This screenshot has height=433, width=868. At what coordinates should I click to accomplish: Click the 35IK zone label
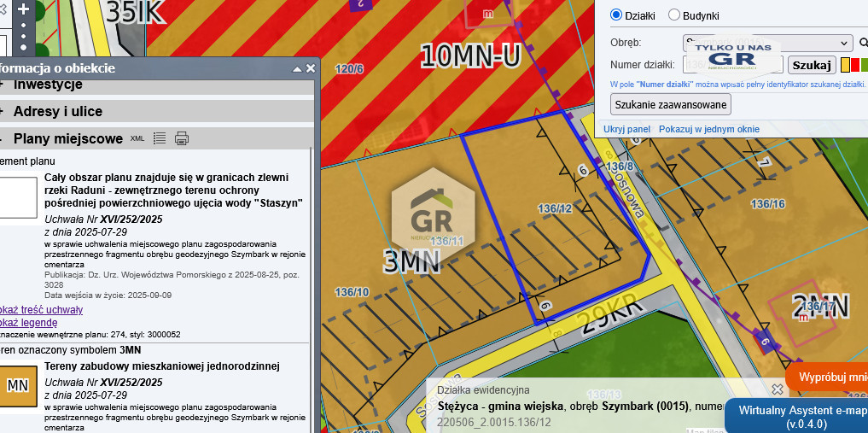tap(135, 12)
